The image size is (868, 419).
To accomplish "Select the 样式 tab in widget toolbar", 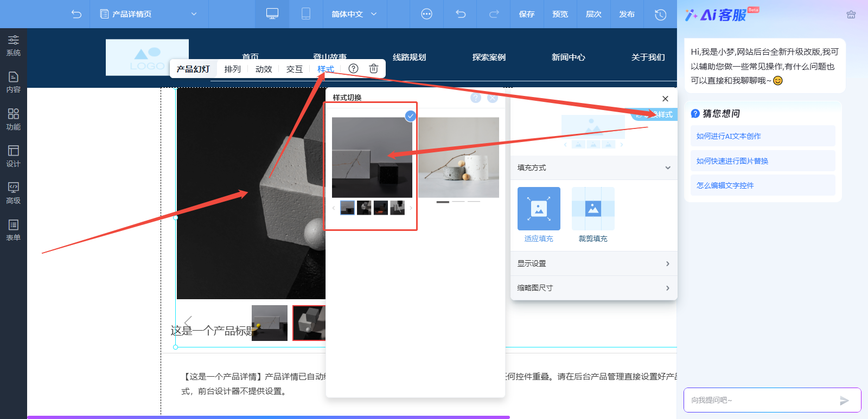I will pos(325,69).
